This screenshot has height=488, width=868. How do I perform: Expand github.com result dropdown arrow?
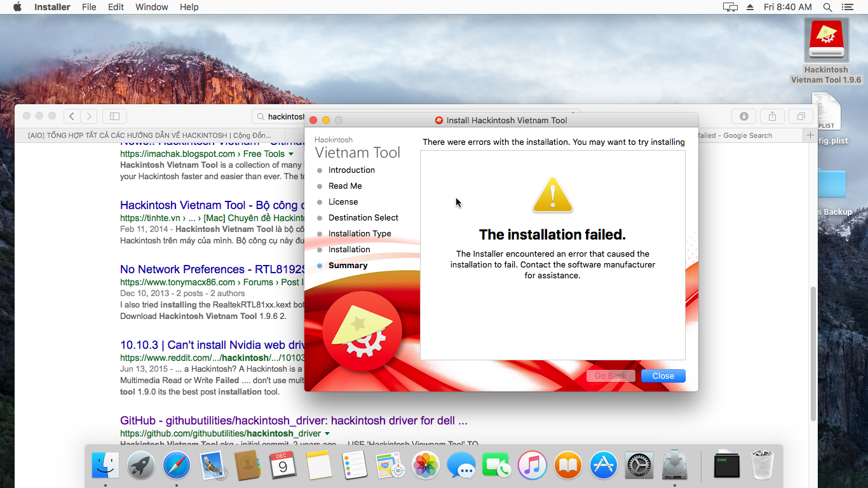327,433
